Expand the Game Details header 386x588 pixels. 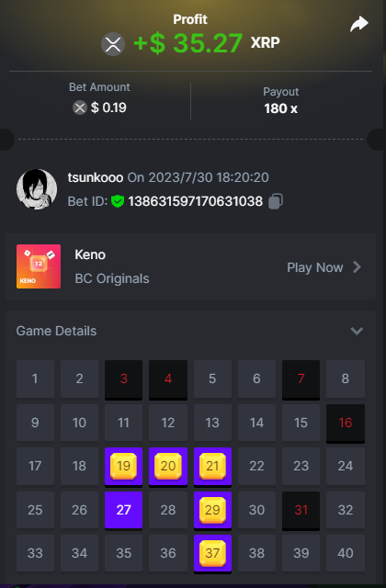[190, 331]
